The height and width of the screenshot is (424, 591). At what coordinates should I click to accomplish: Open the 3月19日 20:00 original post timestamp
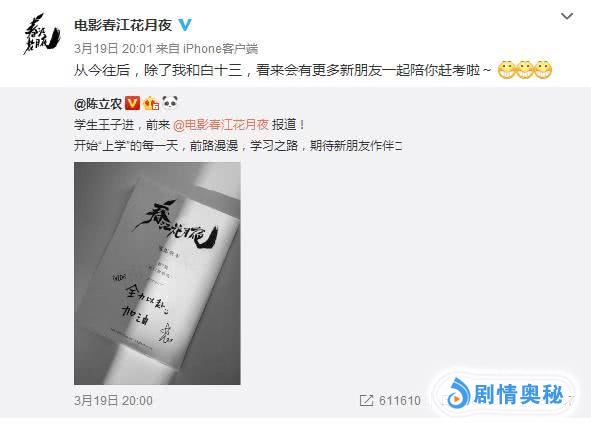click(x=113, y=400)
